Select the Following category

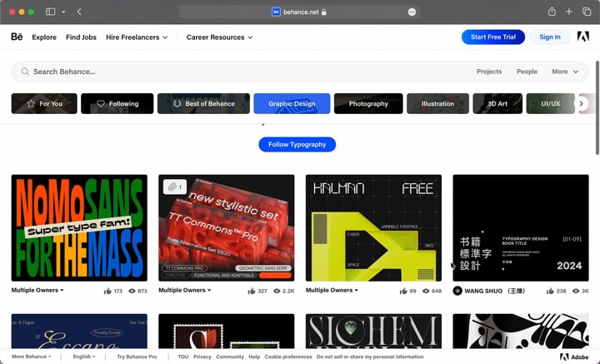(x=117, y=103)
